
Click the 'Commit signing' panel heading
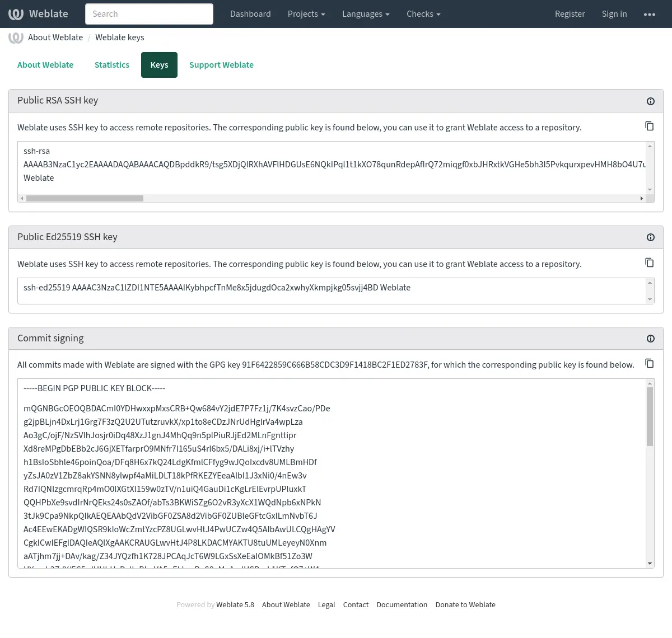(50, 339)
